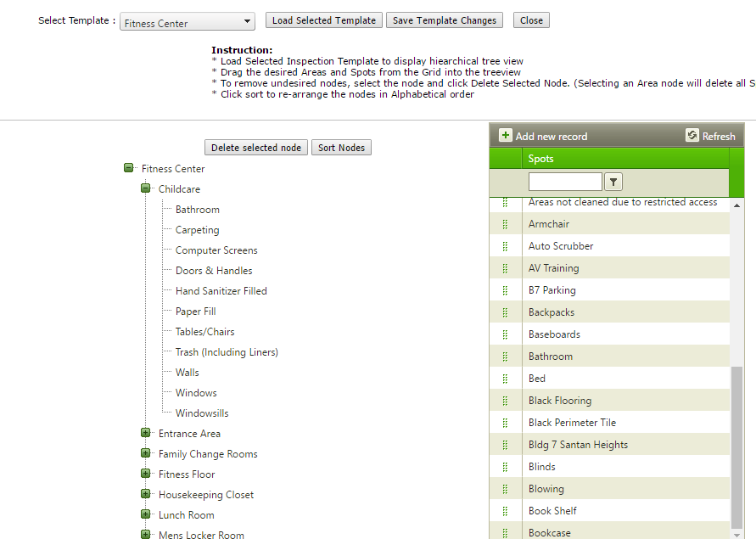This screenshot has width=756, height=539.
Task: Expand the Family Change Rooms node
Action: (x=146, y=454)
